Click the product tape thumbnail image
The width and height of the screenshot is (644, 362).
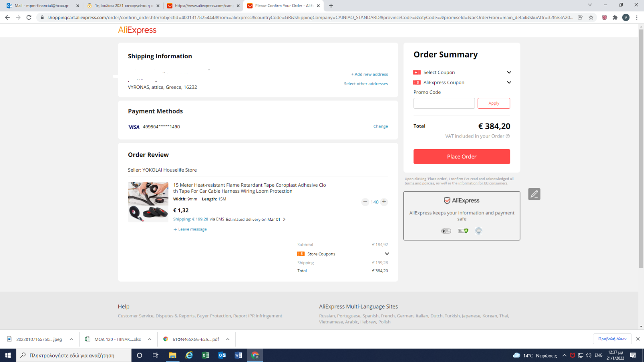click(x=148, y=202)
